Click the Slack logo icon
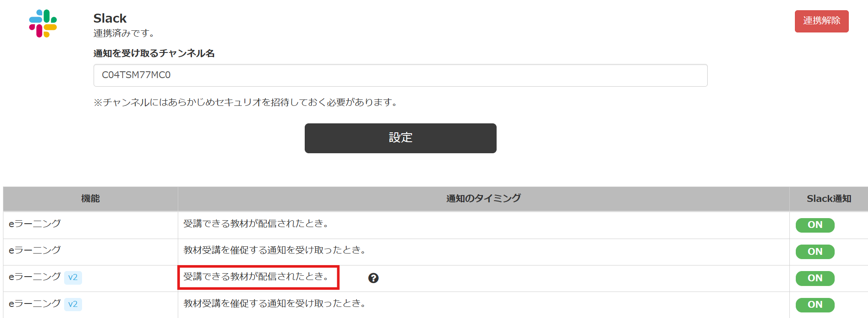Screen dimensions: 868x318 coord(43,23)
